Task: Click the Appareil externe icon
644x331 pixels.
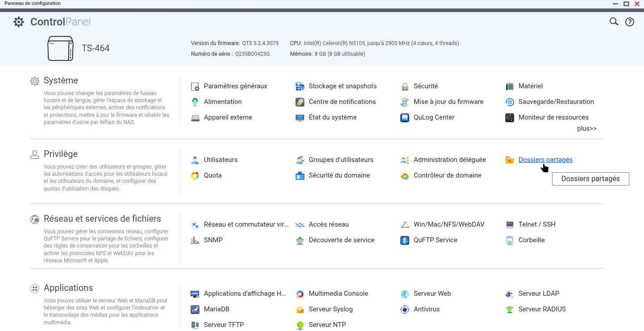Action: 195,117
